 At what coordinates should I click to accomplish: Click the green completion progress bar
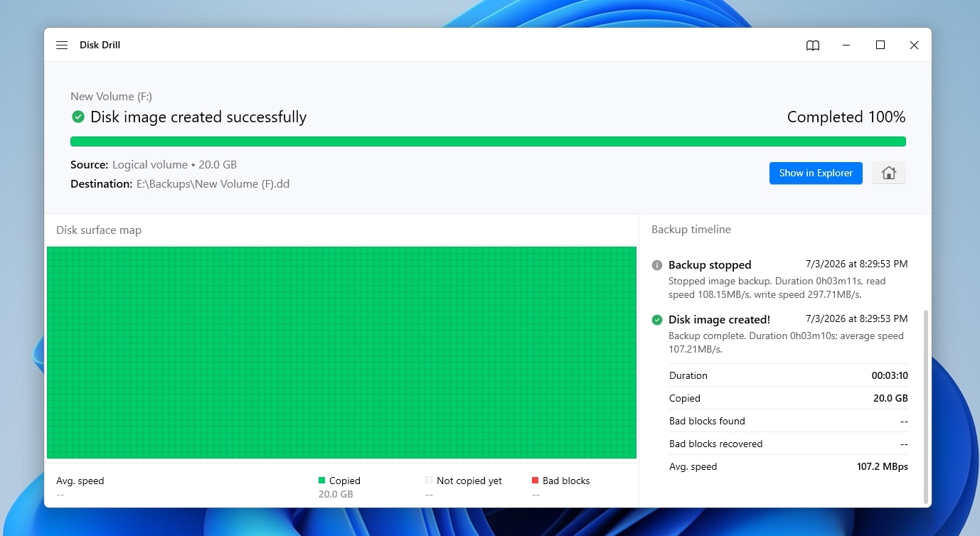488,141
